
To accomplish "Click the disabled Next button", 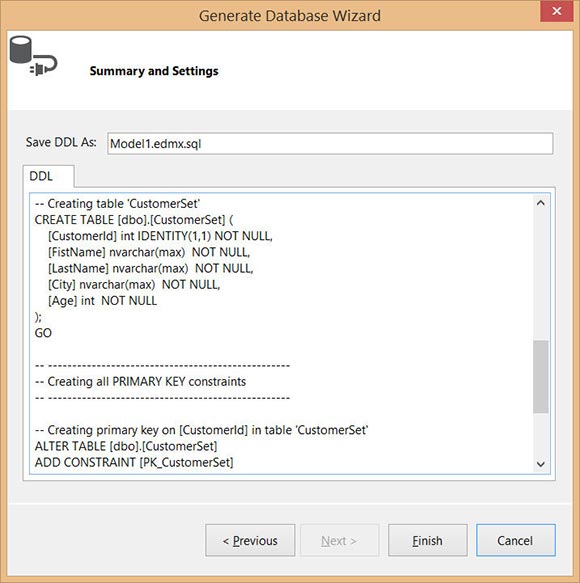I will pyautogui.click(x=339, y=540).
